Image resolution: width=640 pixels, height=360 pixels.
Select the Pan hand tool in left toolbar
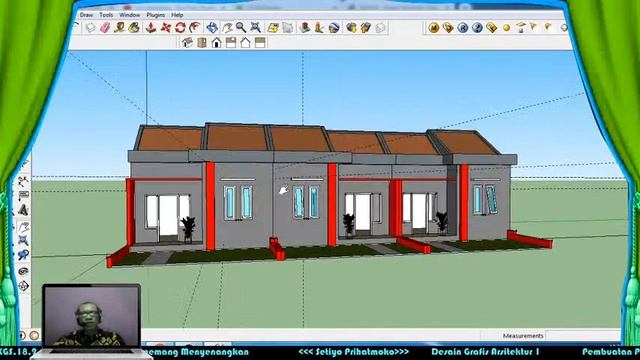point(23,227)
